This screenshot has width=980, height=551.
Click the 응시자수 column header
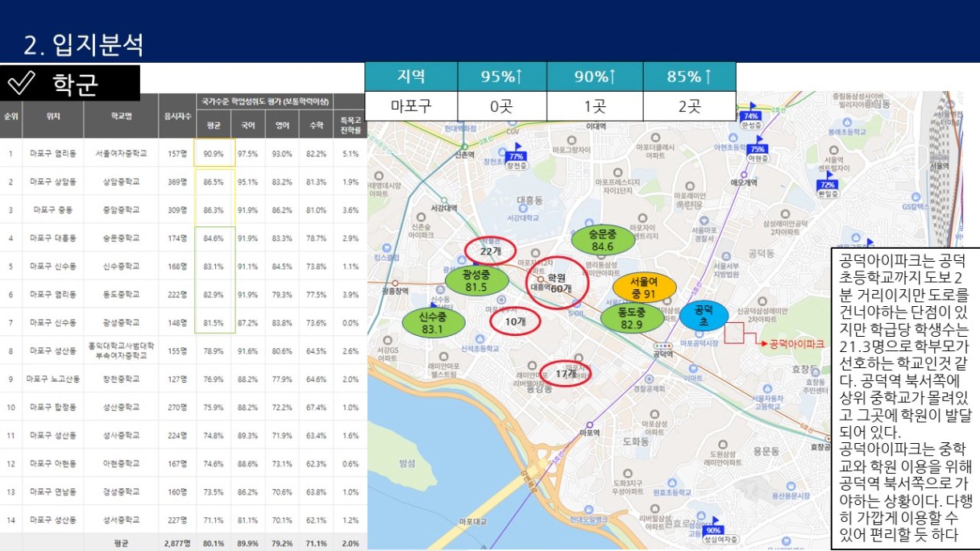coord(177,116)
